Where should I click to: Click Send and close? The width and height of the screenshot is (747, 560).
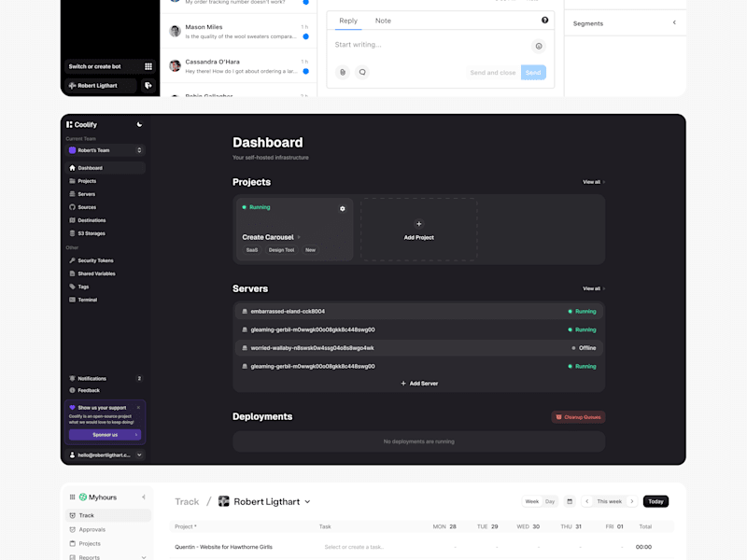pos(493,73)
